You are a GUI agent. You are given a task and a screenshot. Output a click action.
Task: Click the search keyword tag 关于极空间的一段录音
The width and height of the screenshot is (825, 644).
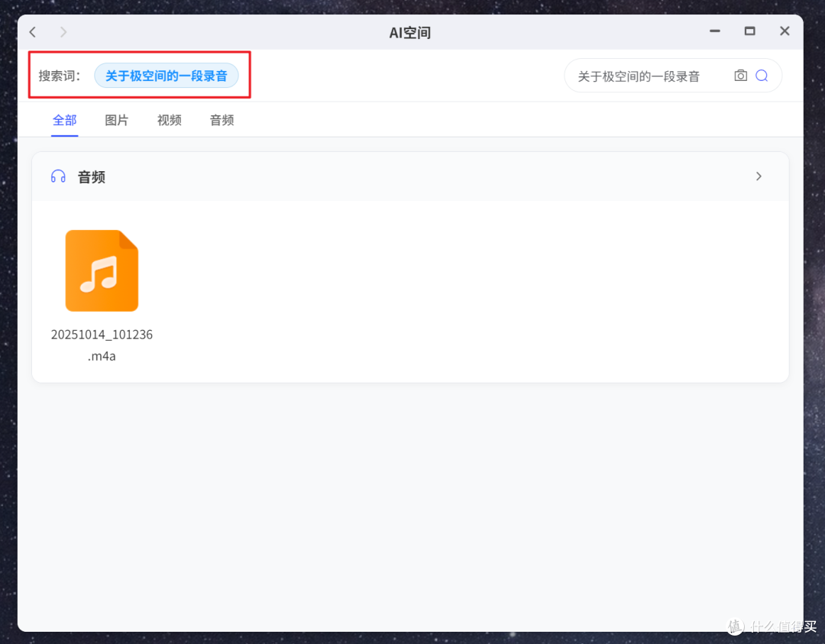click(167, 76)
